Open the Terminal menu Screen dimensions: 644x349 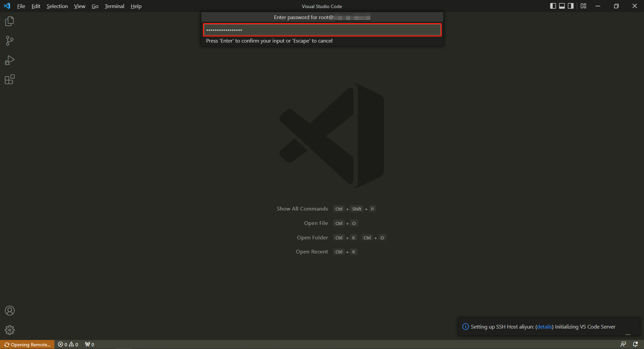click(114, 6)
